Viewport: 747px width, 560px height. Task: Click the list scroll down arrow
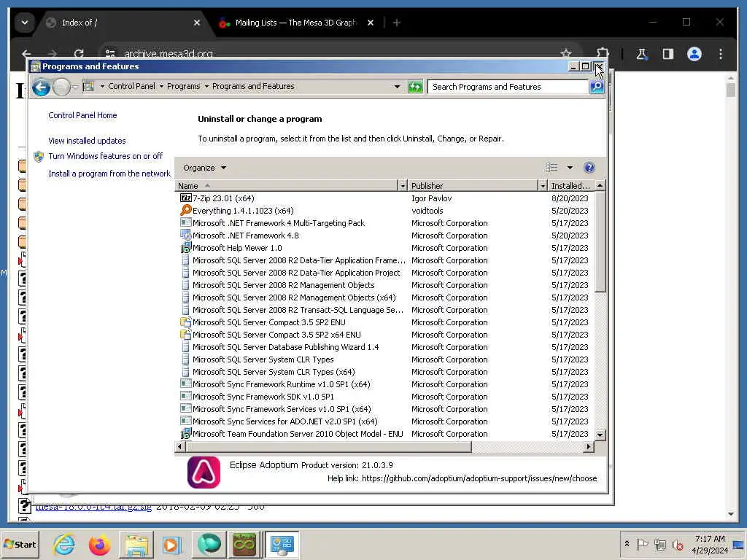click(600, 435)
